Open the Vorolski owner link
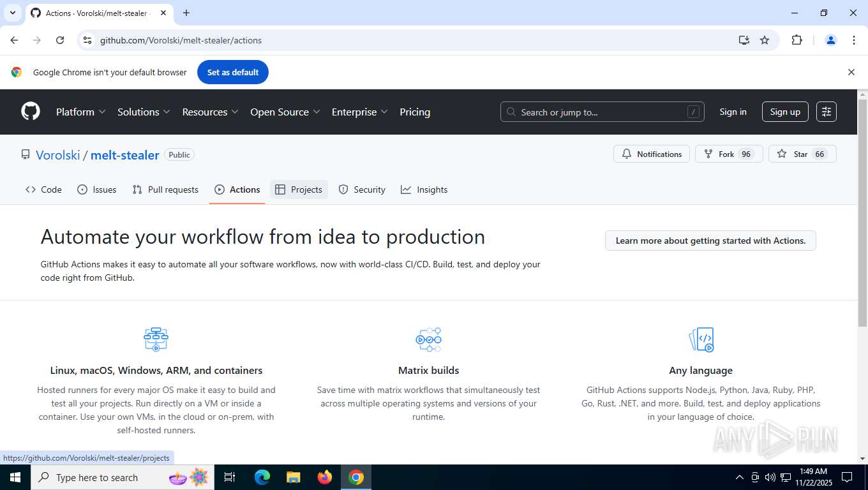 point(58,155)
